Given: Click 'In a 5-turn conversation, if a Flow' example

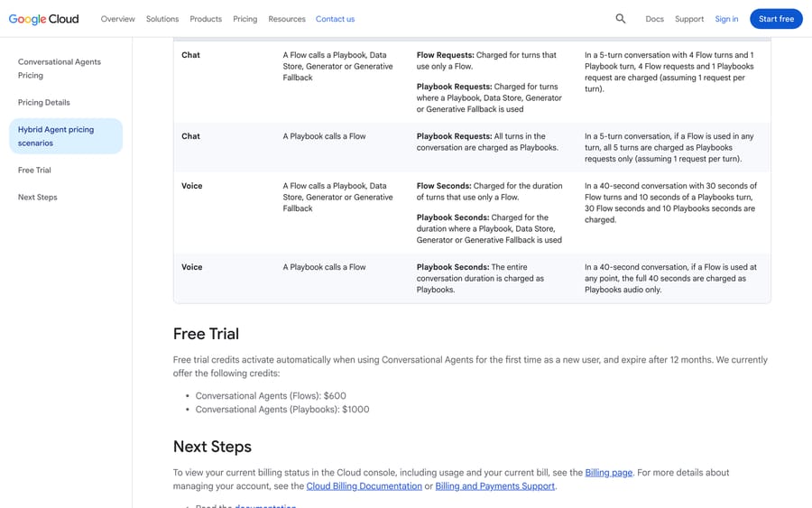Looking at the screenshot, I should click(x=669, y=148).
